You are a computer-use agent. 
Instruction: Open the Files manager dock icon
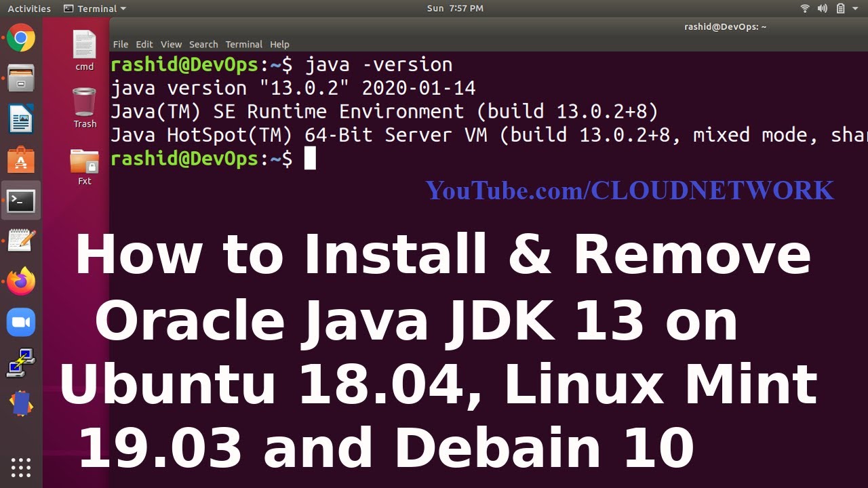coord(21,79)
